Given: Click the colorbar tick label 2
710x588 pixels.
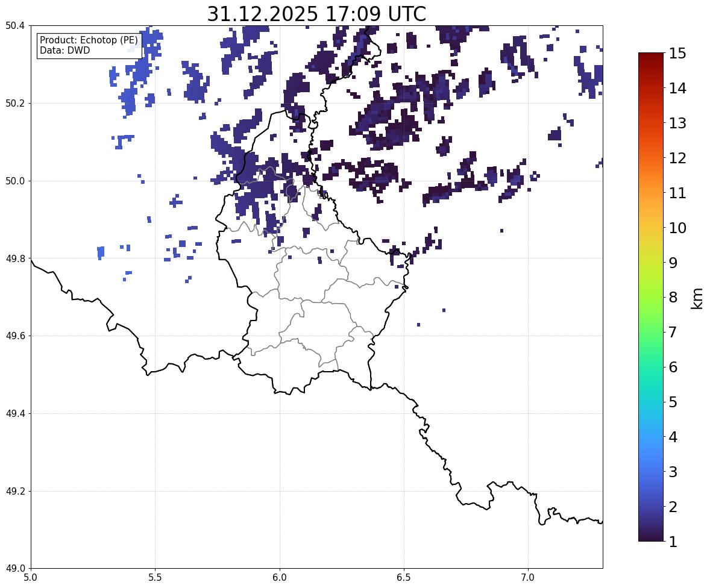Looking at the screenshot, I should pos(673,507).
